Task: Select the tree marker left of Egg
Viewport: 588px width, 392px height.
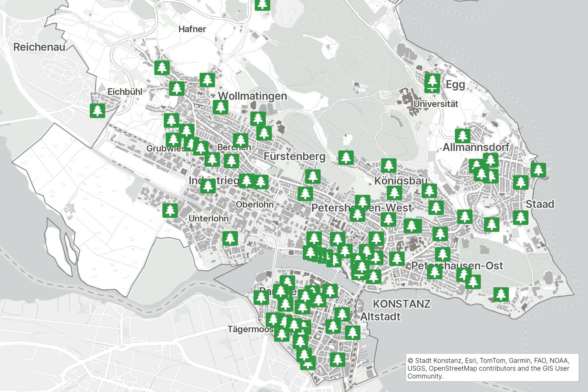Action: 432,81
